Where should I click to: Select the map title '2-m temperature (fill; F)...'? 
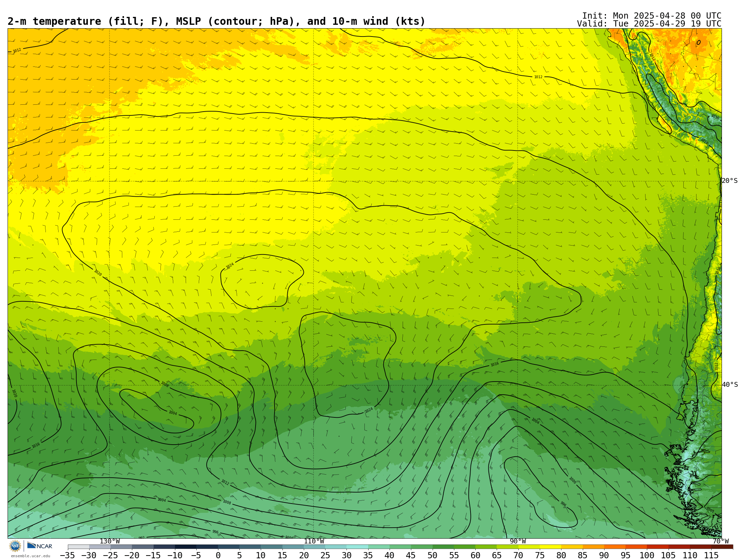click(216, 22)
